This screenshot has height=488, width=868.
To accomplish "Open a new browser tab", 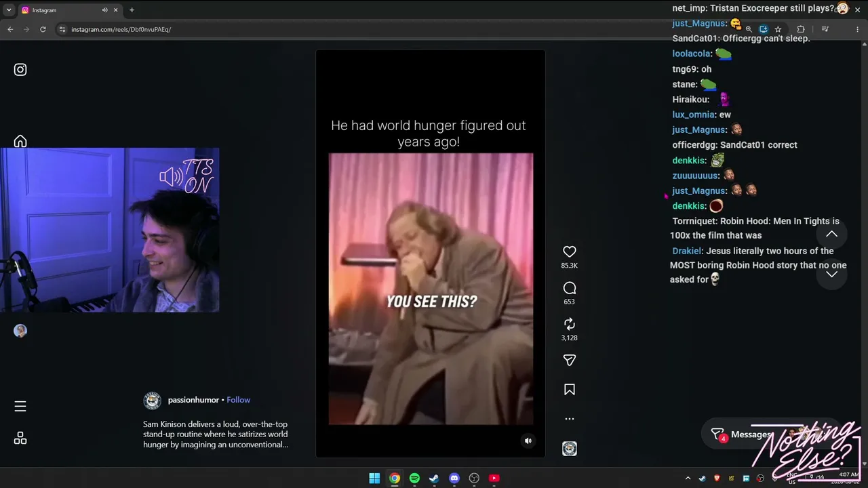I will point(132,10).
